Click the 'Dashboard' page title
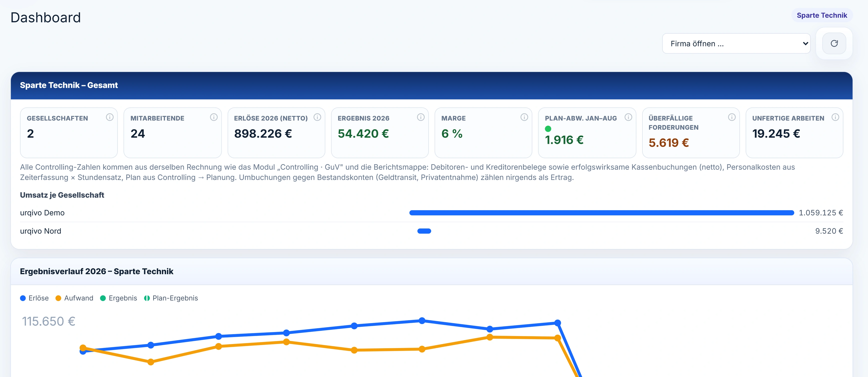Screen dimensions: 868x377 point(45,17)
